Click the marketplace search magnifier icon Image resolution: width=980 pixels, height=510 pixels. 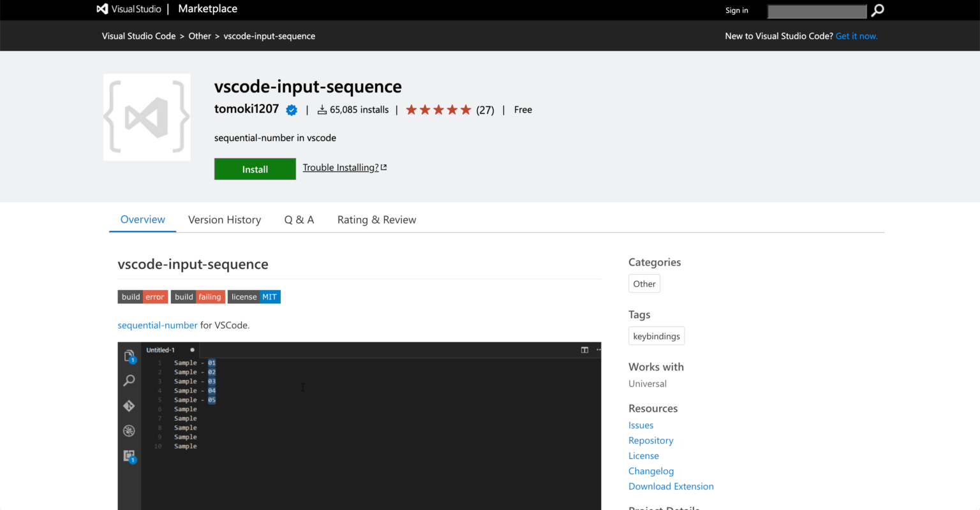(x=877, y=10)
